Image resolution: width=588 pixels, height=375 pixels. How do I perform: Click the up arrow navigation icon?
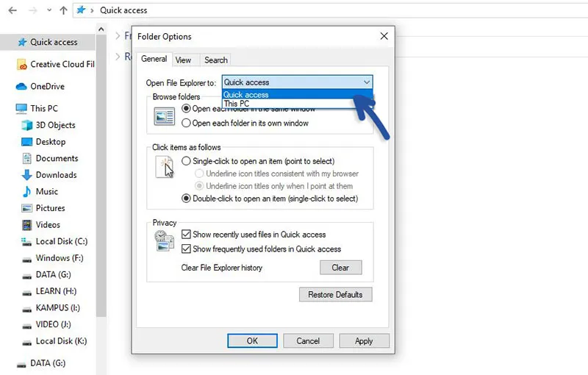63,10
